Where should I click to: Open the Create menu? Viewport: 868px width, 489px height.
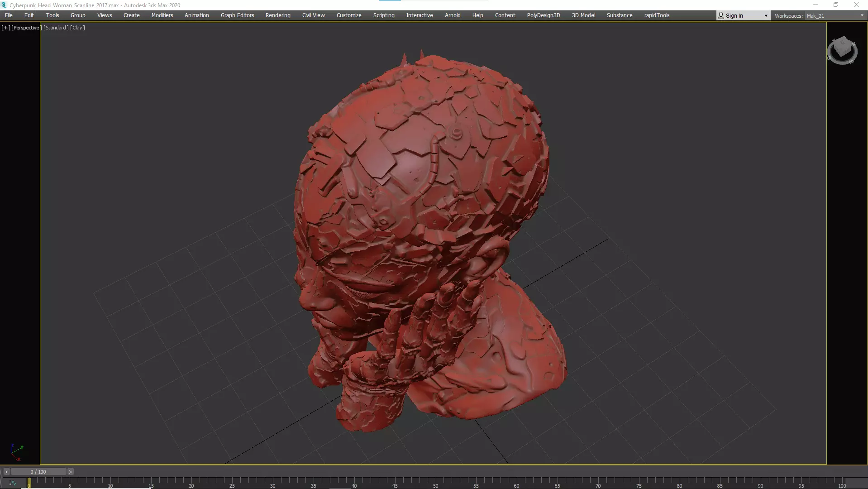tap(132, 15)
